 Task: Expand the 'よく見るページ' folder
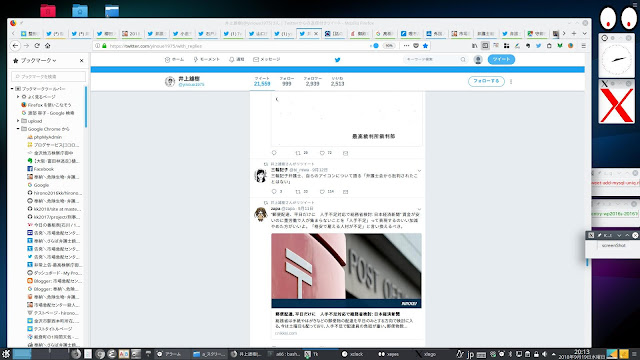coord(18,97)
